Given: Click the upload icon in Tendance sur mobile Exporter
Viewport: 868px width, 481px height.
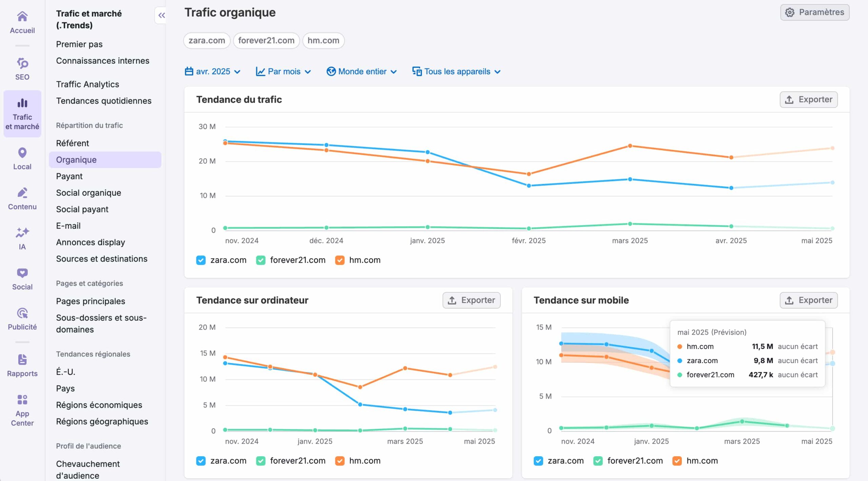Looking at the screenshot, I should pos(789,300).
